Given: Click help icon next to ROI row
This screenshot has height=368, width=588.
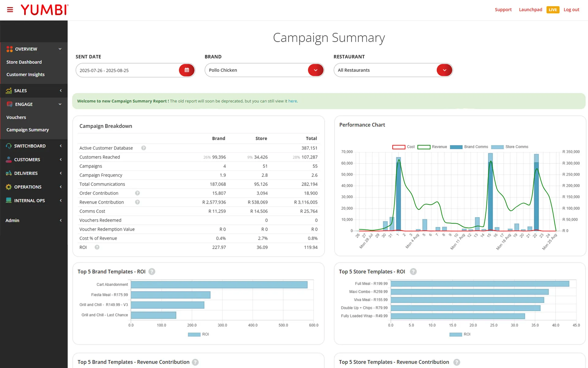Looking at the screenshot, I should point(97,247).
